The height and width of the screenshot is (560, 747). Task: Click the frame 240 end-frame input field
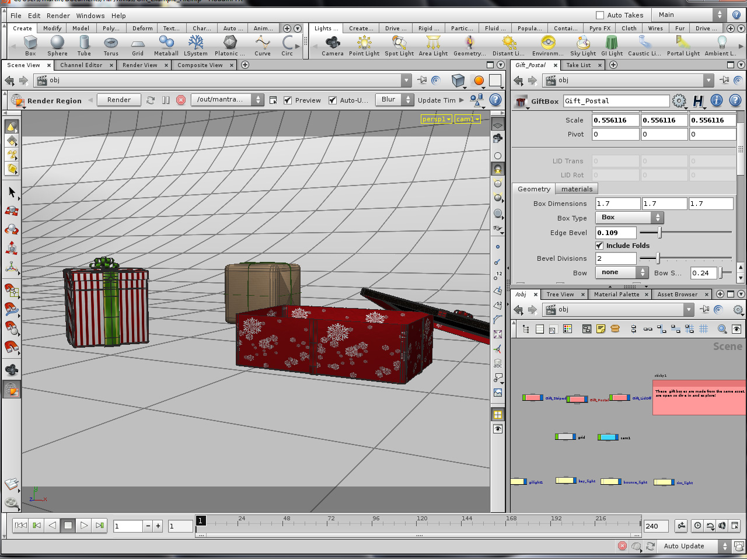tap(655, 526)
